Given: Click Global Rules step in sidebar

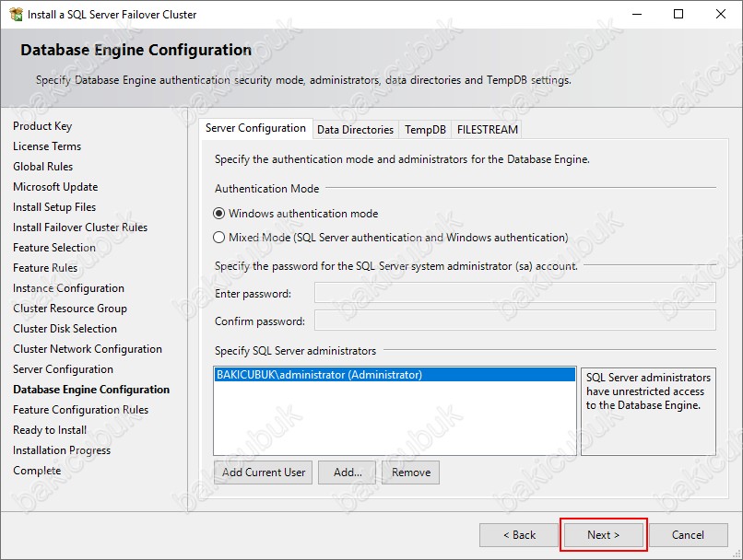Looking at the screenshot, I should 43,167.
